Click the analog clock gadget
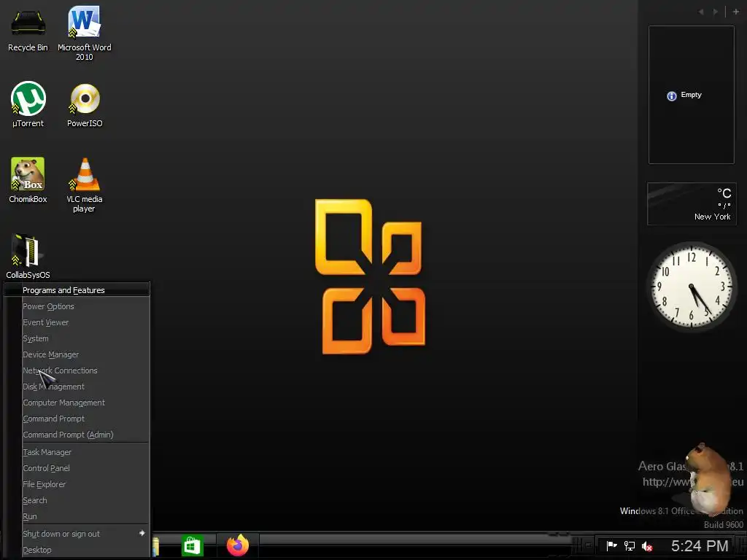 click(x=692, y=286)
